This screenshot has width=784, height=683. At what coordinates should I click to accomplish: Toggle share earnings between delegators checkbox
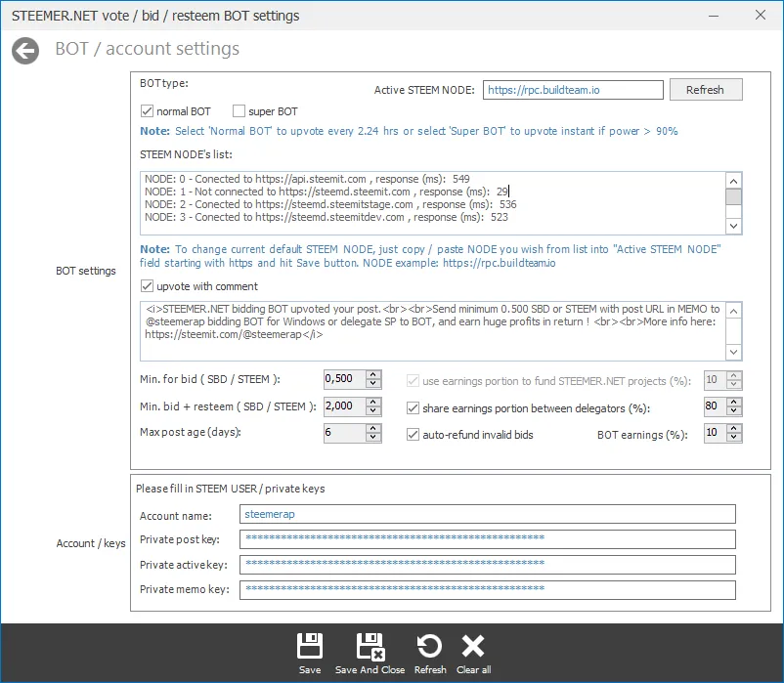413,408
